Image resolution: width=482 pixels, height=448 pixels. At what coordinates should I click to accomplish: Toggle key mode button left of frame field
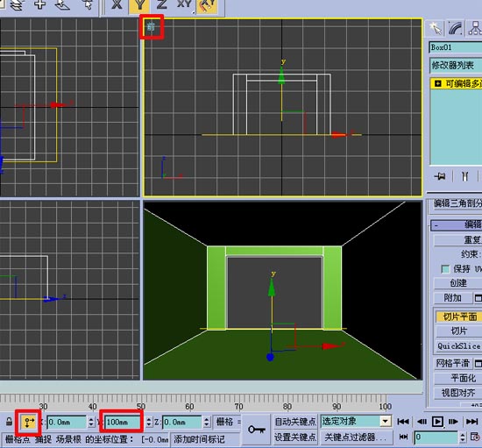403,437
